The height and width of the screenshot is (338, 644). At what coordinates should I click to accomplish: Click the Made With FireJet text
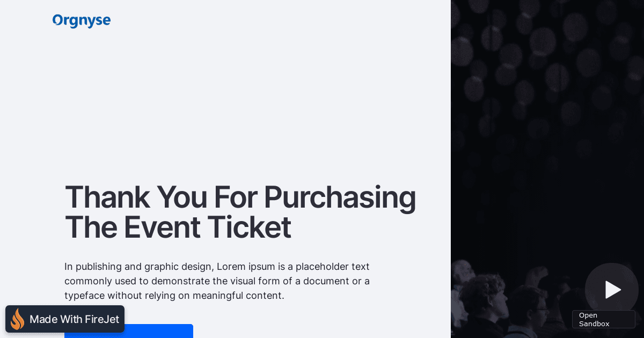pos(74,319)
